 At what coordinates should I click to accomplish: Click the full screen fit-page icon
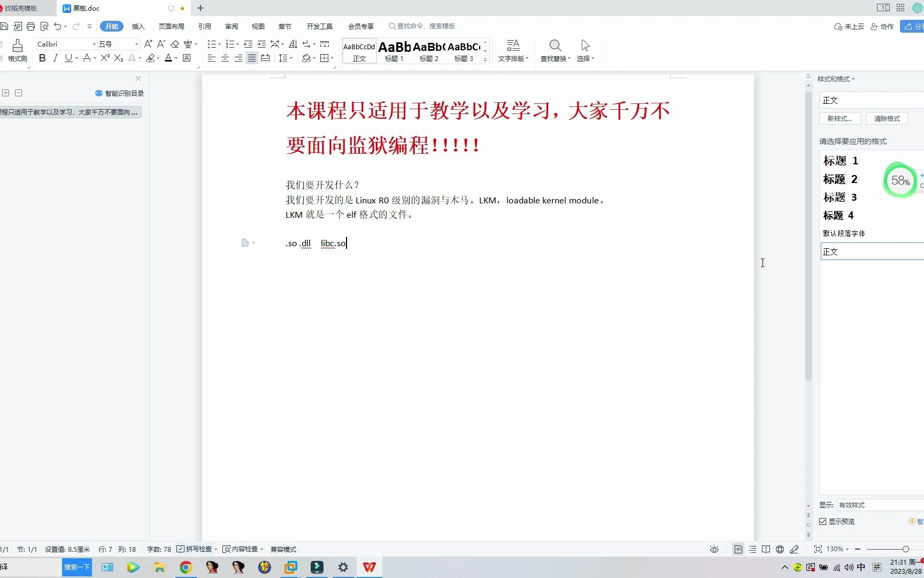click(x=818, y=549)
